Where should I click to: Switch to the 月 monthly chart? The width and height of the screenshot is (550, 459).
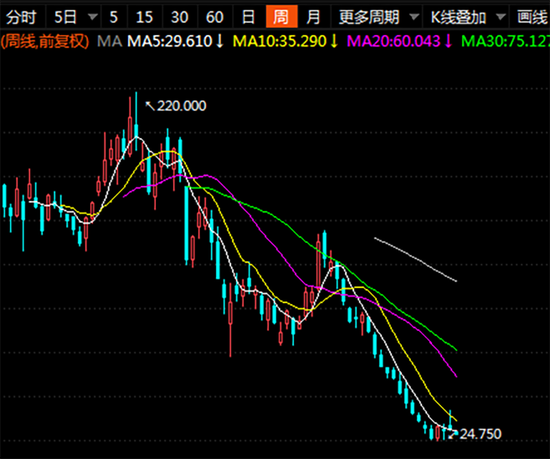point(314,17)
